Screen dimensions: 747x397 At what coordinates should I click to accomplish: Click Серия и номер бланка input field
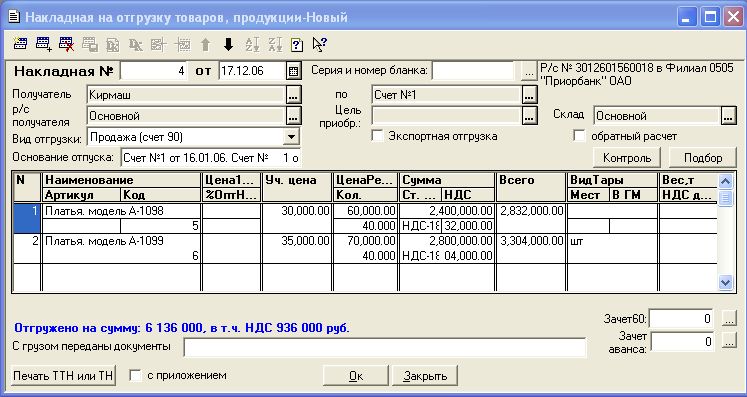pos(473,71)
